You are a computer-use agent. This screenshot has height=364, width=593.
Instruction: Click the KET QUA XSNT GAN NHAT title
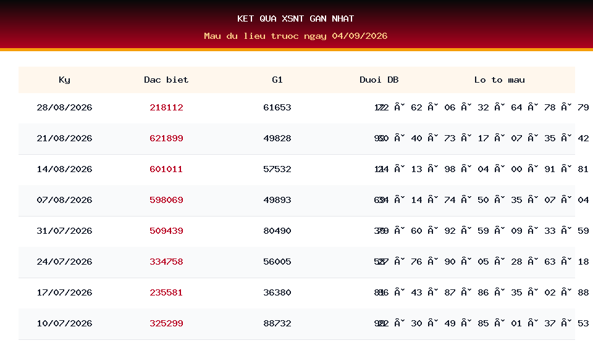point(296,19)
